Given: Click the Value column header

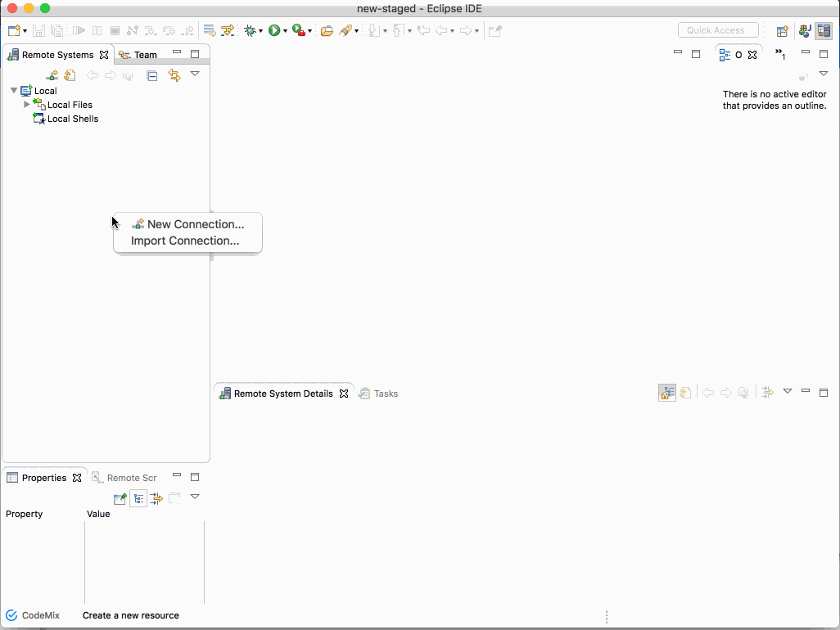Looking at the screenshot, I should coord(98,514).
